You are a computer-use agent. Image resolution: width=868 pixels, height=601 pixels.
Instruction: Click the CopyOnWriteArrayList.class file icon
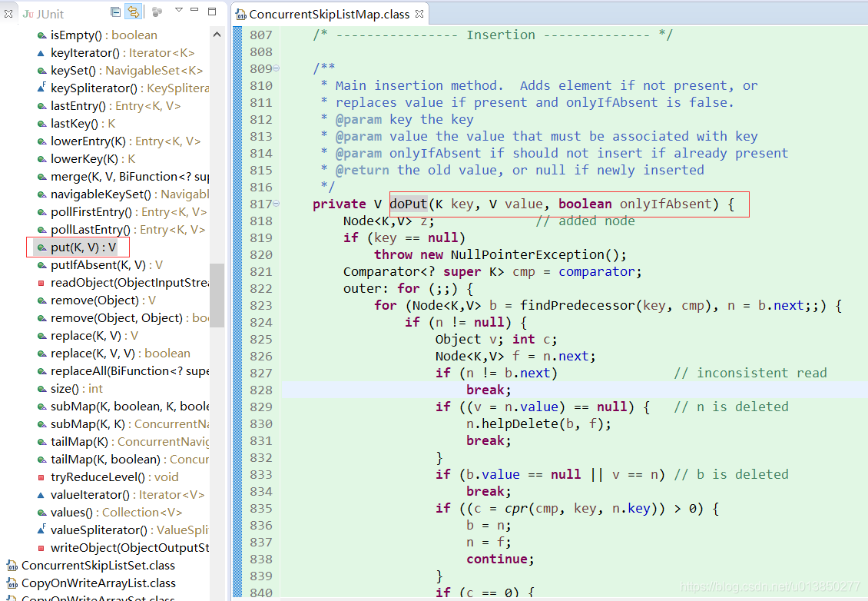(x=12, y=584)
